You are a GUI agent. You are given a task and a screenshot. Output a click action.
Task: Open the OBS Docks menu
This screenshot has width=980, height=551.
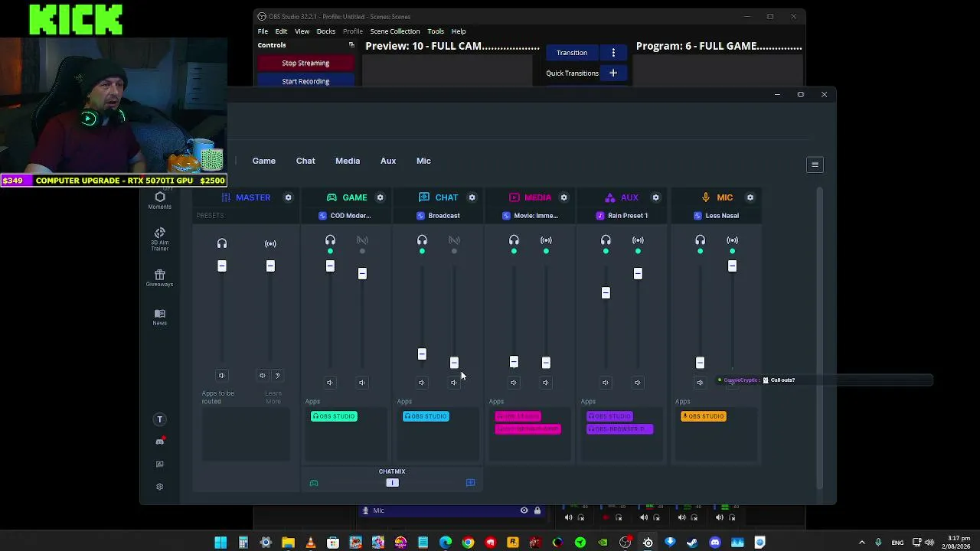326,31
